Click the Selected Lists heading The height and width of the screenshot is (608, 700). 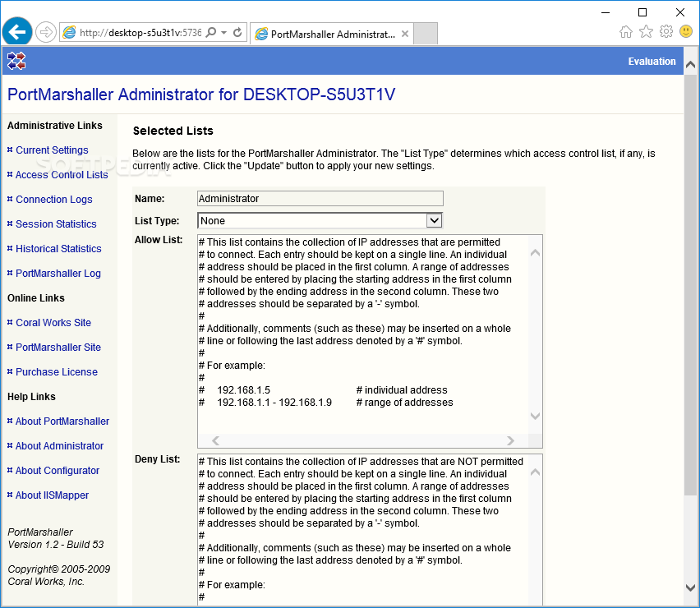(x=173, y=131)
